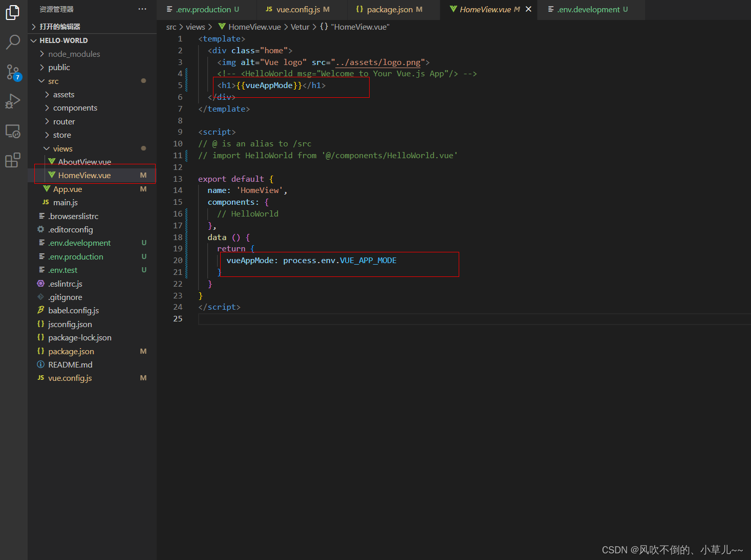Expand the open editors section
The image size is (751, 560).
pyautogui.click(x=92, y=27)
